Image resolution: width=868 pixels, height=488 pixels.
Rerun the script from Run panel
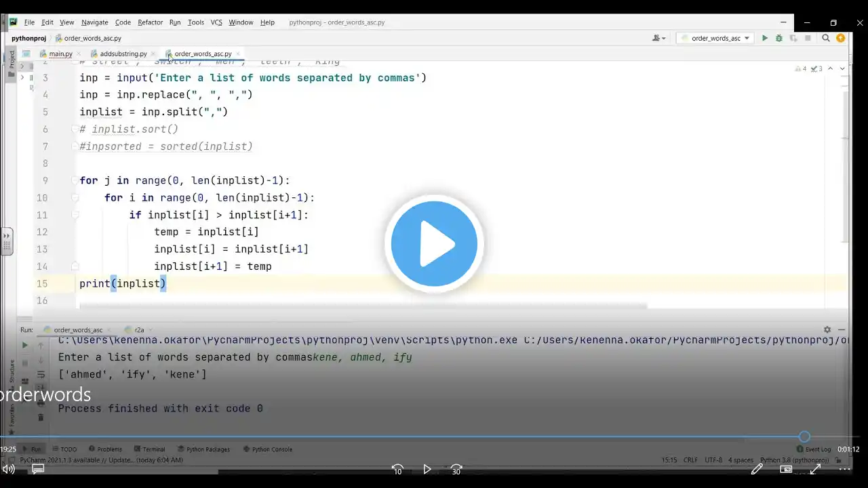coord(25,345)
